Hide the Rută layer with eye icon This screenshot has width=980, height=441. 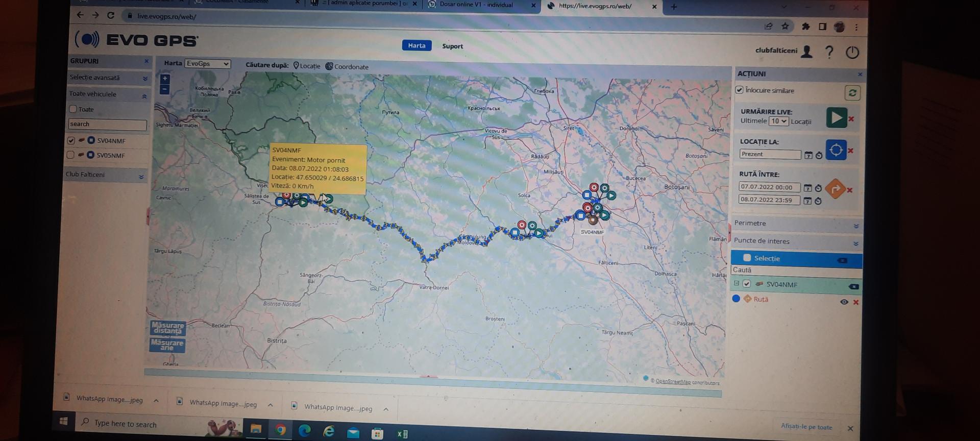844,302
